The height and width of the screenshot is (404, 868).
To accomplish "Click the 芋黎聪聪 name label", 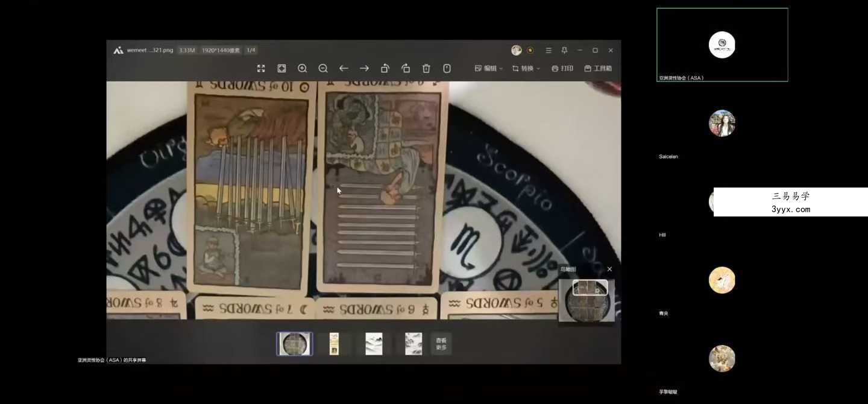I will [x=668, y=392].
